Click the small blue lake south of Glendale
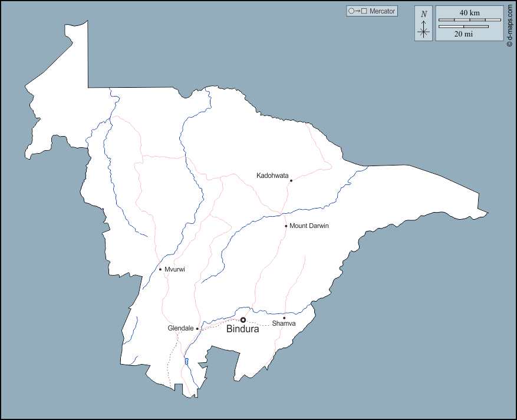517x420 pixels. pyautogui.click(x=186, y=361)
